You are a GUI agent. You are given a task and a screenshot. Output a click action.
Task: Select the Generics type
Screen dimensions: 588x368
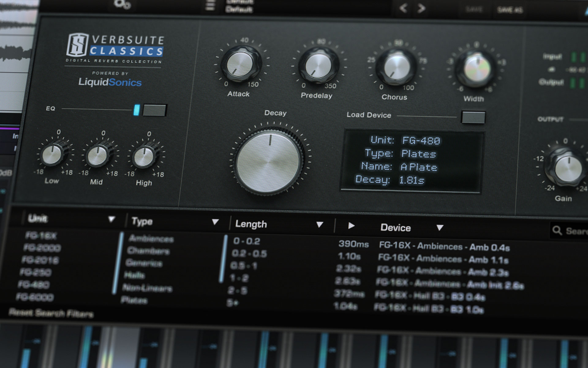click(x=144, y=263)
